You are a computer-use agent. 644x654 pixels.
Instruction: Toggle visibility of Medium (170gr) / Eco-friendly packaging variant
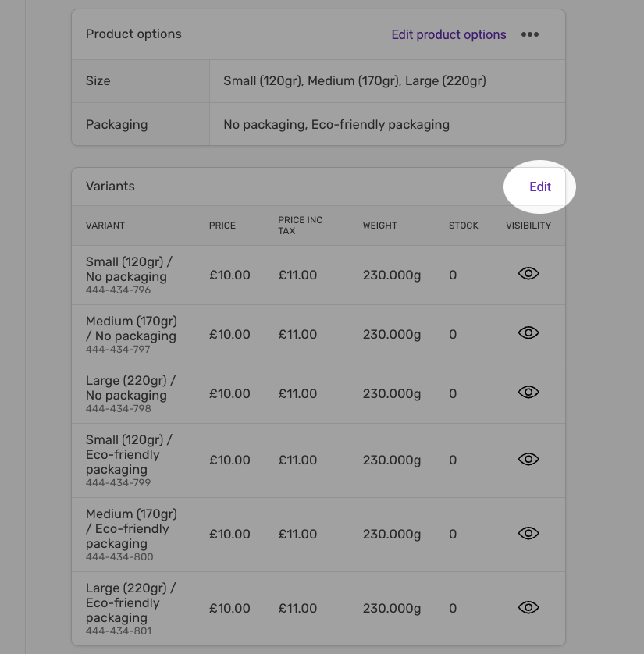tap(528, 534)
